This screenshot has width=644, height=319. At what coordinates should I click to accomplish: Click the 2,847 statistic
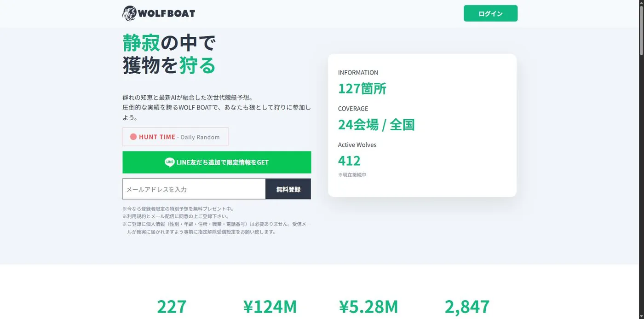click(x=467, y=307)
